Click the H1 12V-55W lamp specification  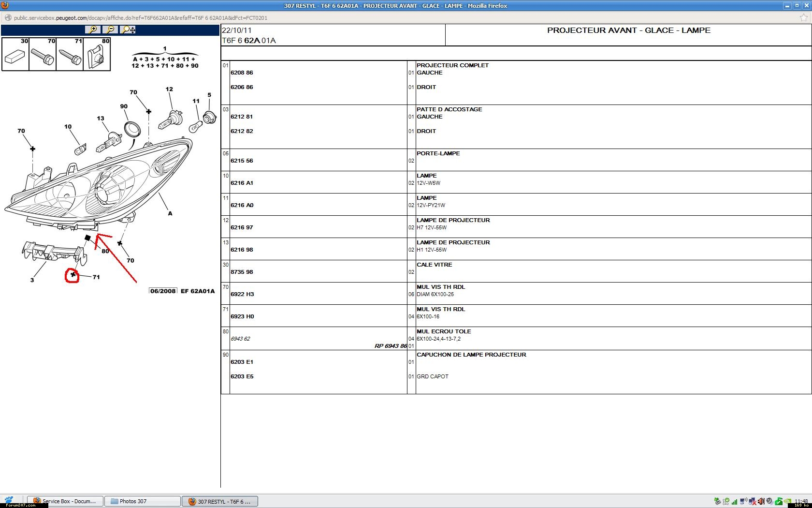tap(431, 250)
